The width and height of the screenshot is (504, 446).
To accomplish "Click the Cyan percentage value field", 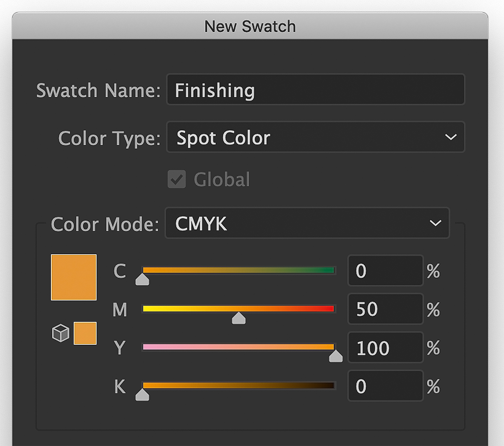I will tap(385, 270).
